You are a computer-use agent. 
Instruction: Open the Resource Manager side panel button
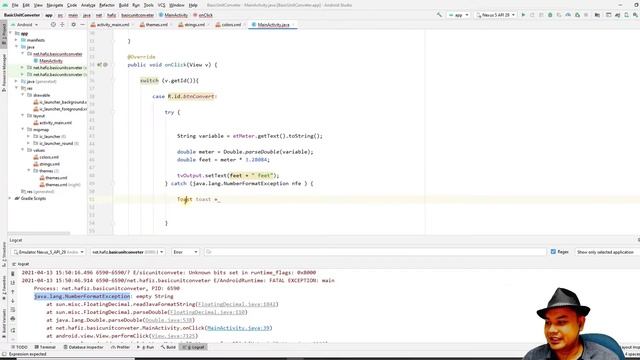[4, 73]
